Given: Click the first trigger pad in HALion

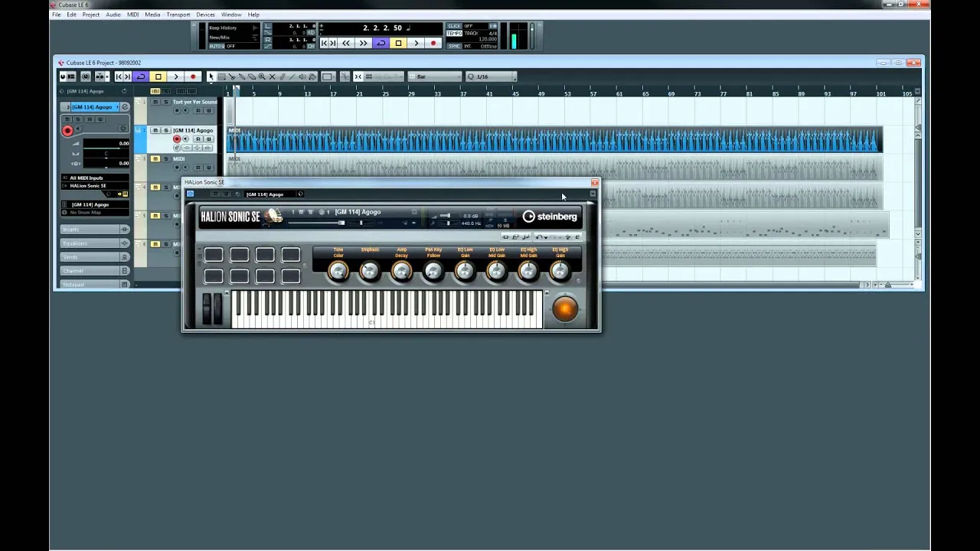Looking at the screenshot, I should pyautogui.click(x=214, y=255).
